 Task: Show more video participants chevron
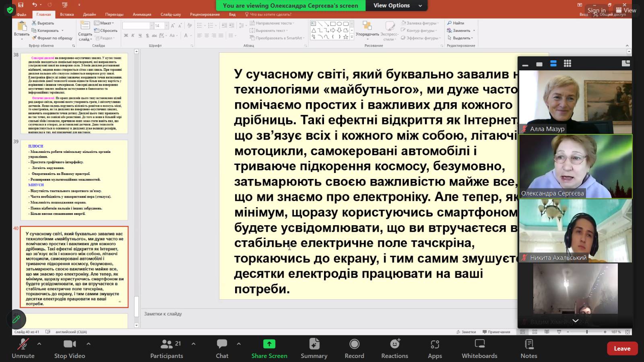575,321
